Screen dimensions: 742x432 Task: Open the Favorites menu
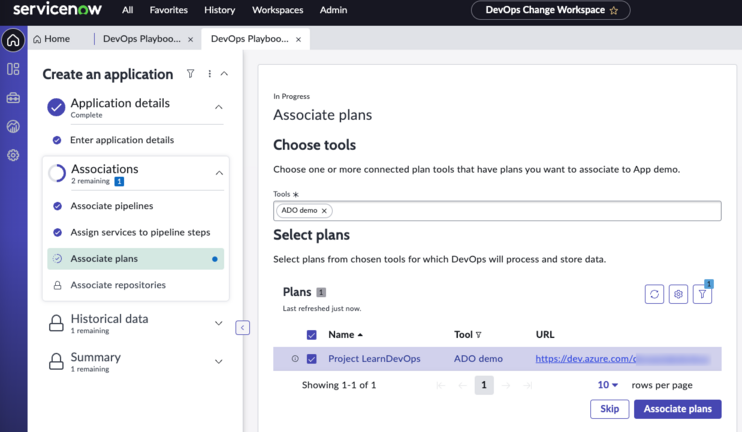168,10
